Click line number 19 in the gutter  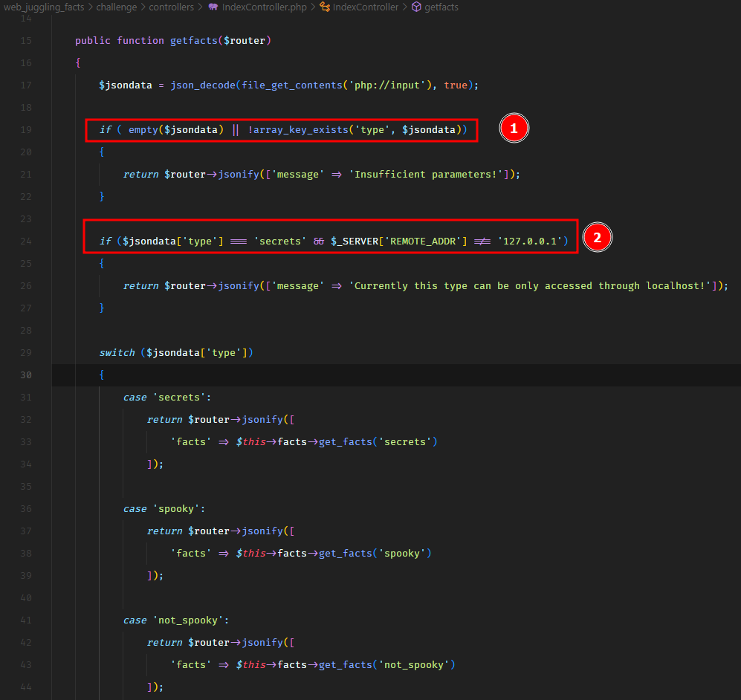tap(26, 130)
